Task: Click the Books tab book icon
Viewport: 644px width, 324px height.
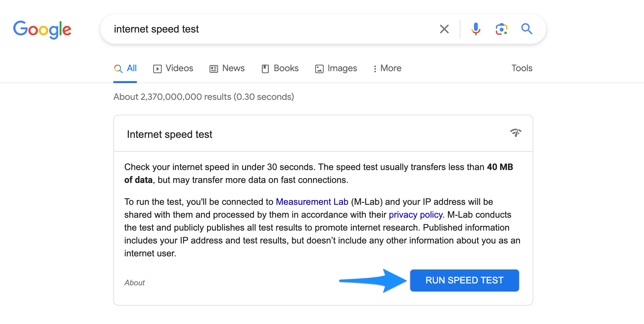Action: point(265,69)
